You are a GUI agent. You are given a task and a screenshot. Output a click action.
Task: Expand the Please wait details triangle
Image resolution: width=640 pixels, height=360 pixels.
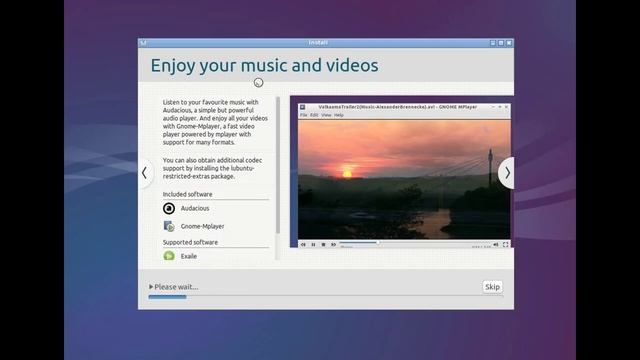click(x=151, y=287)
